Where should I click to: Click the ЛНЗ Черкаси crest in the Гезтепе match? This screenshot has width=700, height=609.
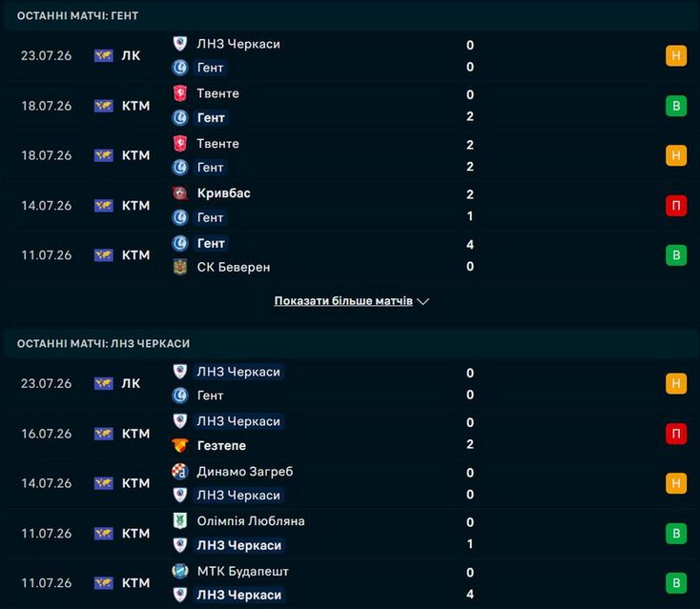tap(180, 421)
